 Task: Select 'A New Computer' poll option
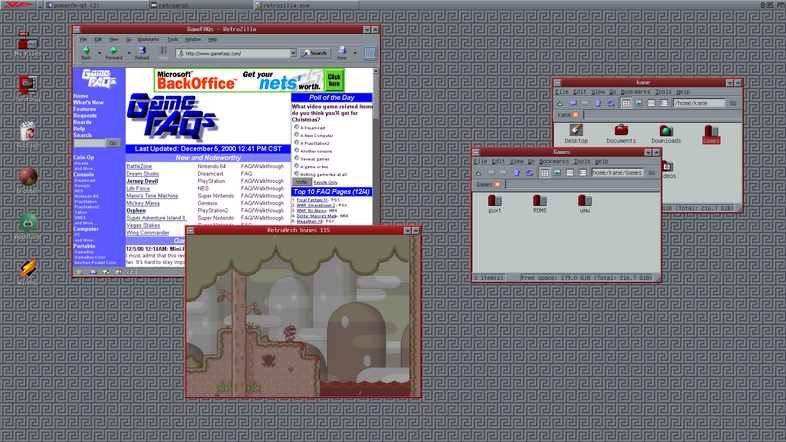(x=296, y=135)
